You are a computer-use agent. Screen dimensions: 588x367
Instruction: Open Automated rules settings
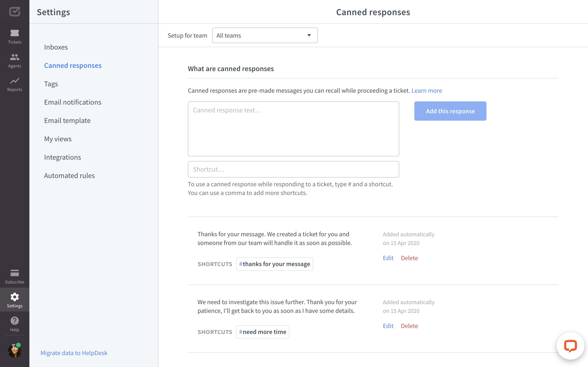point(69,175)
